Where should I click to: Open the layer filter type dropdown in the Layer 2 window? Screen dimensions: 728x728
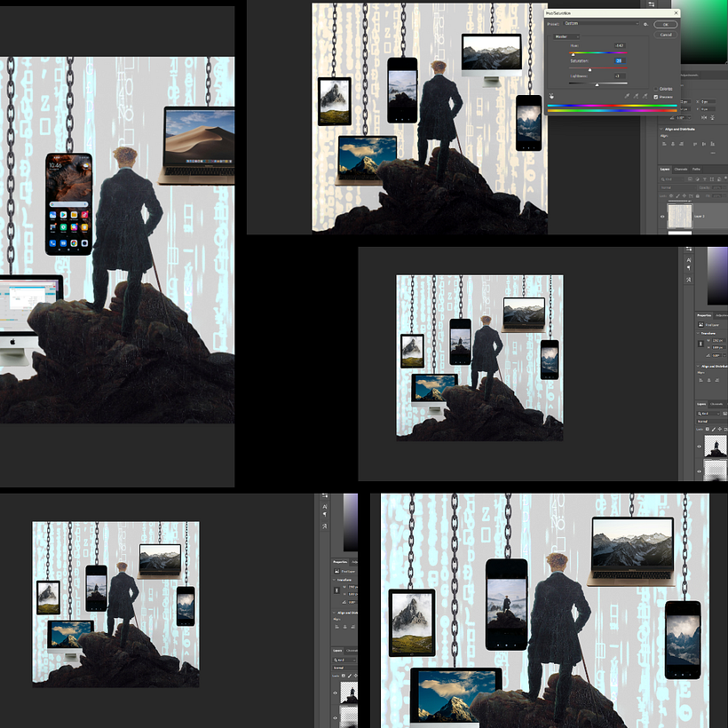click(672, 179)
